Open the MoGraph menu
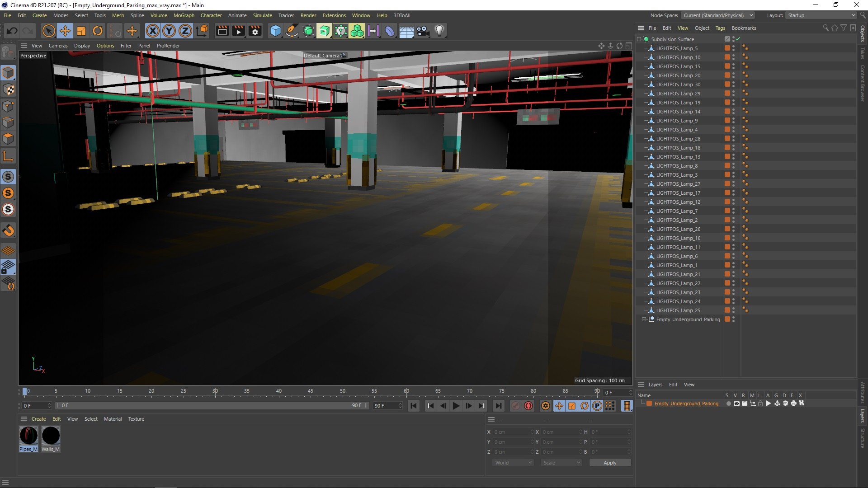868x488 pixels. click(184, 15)
